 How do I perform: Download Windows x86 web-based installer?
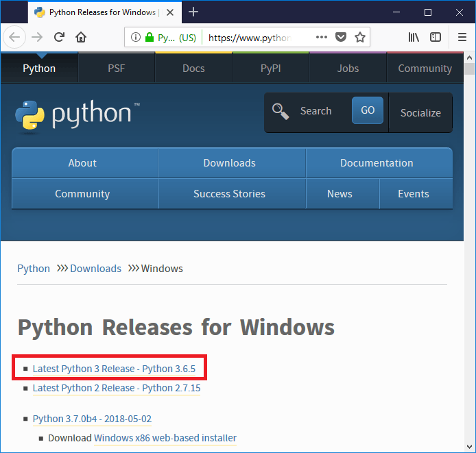click(165, 438)
